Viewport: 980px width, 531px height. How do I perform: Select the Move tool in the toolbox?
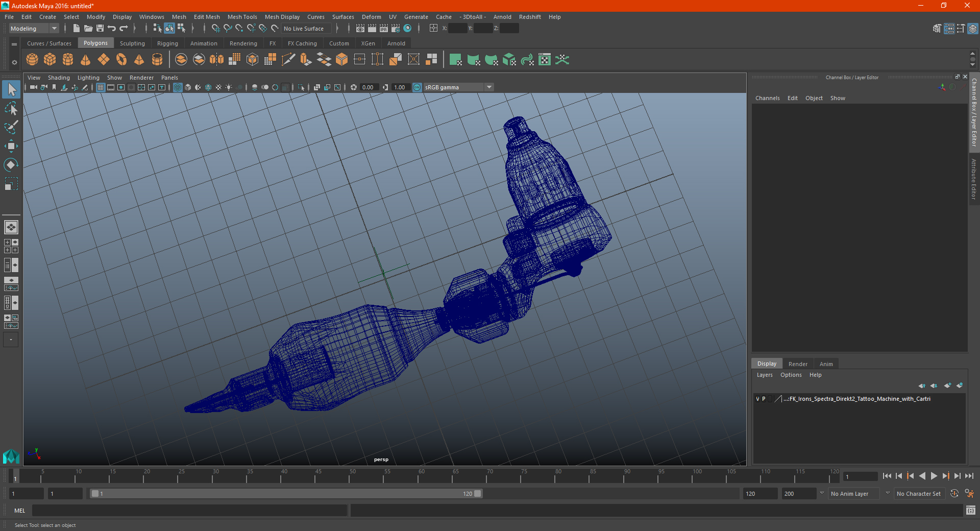(x=11, y=146)
